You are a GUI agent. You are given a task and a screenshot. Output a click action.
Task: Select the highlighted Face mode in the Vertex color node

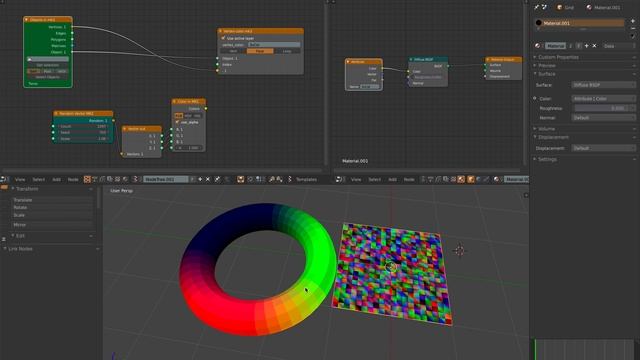pos(260,51)
